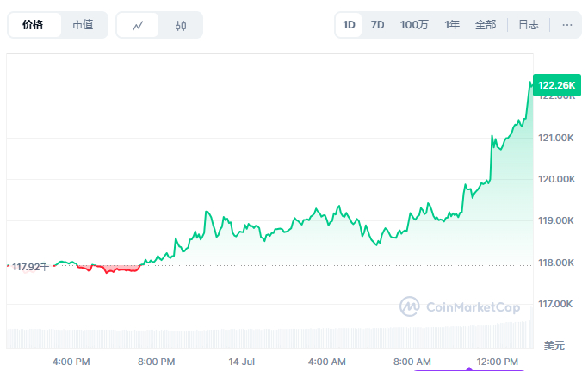The width and height of the screenshot is (588, 371).
Task: Click the 12:00 PM time axis label
Action: [x=496, y=361]
